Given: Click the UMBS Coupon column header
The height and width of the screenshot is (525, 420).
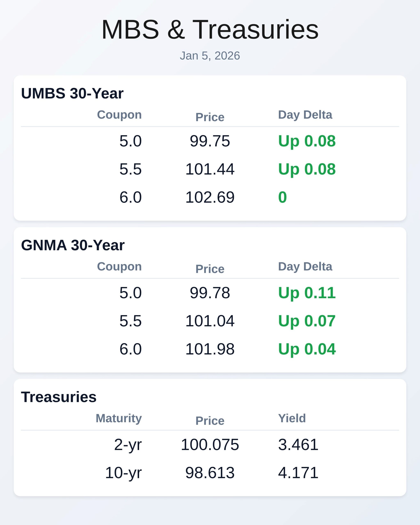Looking at the screenshot, I should (x=119, y=115).
